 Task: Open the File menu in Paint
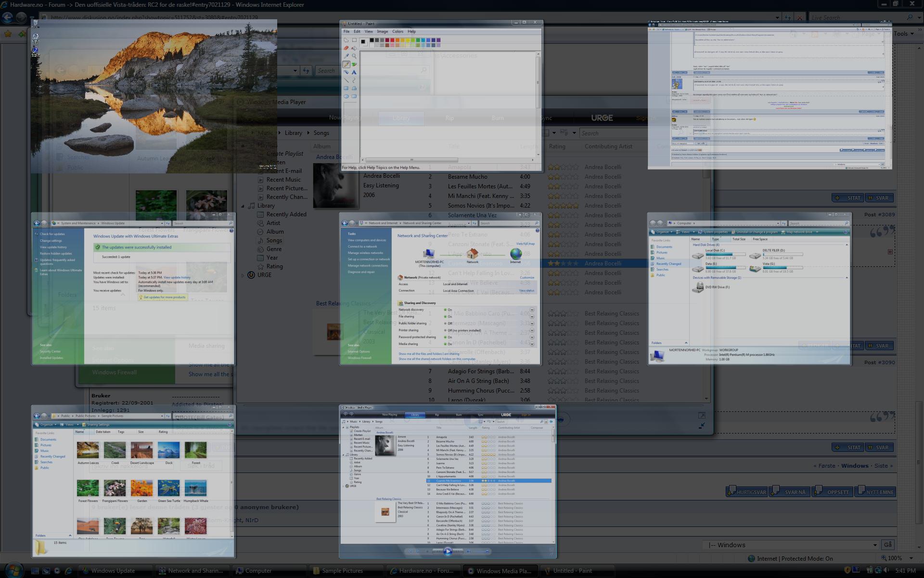point(346,31)
